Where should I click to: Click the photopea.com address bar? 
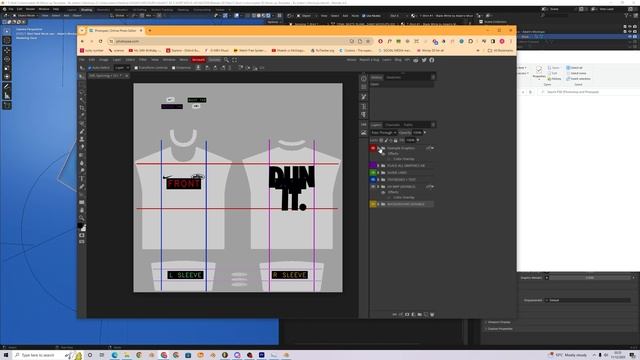click(229, 41)
